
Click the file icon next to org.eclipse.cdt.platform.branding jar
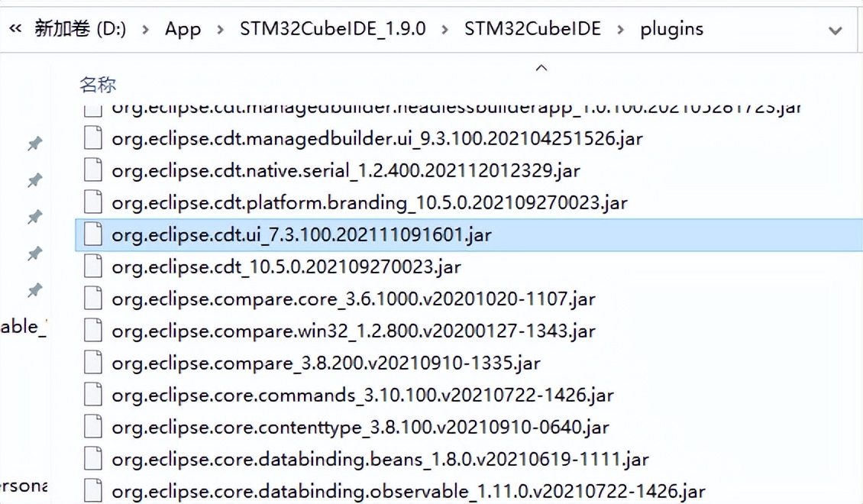[92, 202]
